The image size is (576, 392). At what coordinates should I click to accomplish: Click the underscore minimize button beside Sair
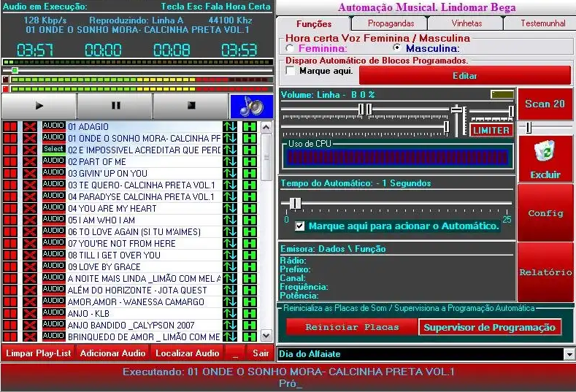click(x=235, y=353)
